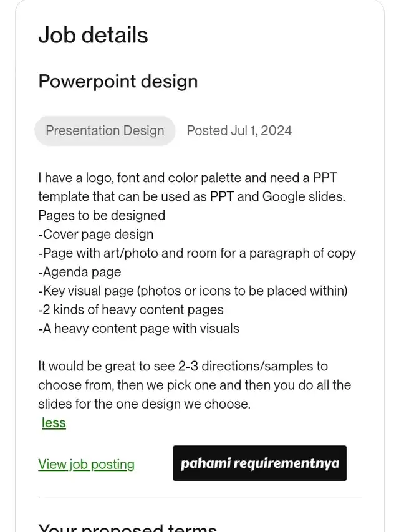Viewport: 399px width, 532px height.
Task: Click the -Key visual page requirement line
Action: 193,291
